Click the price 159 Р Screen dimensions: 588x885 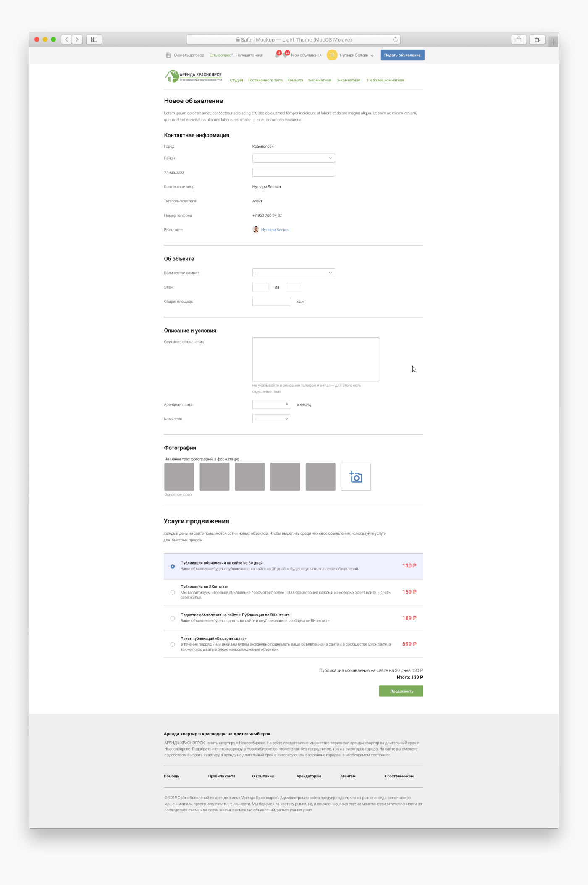click(x=409, y=592)
